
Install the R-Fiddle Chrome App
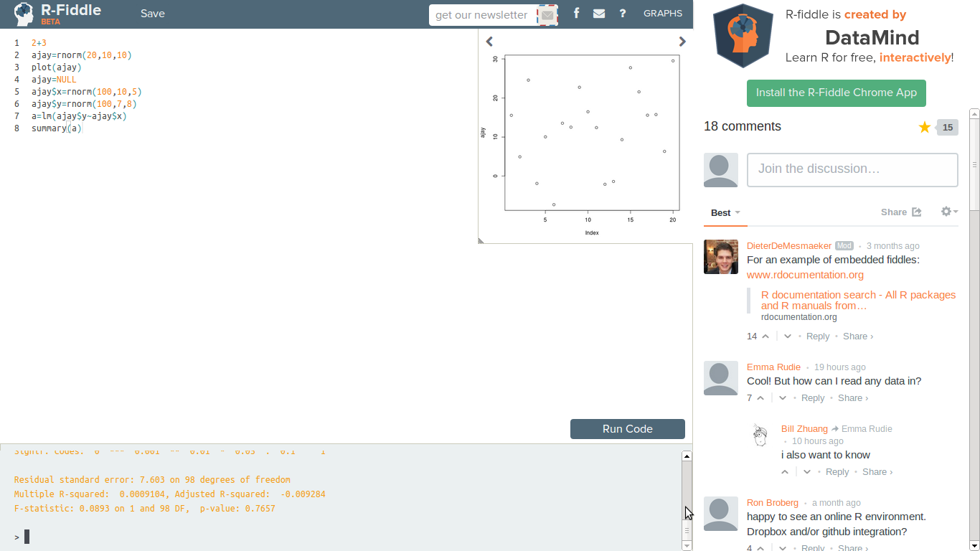[837, 93]
